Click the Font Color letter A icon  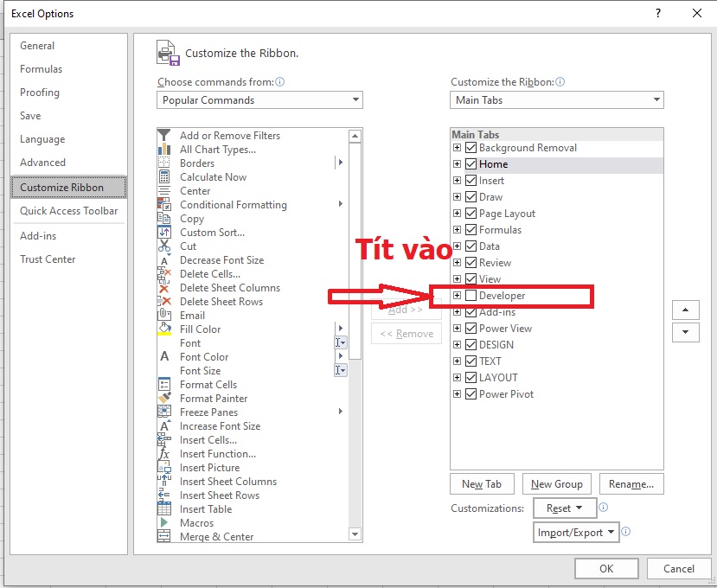point(164,356)
